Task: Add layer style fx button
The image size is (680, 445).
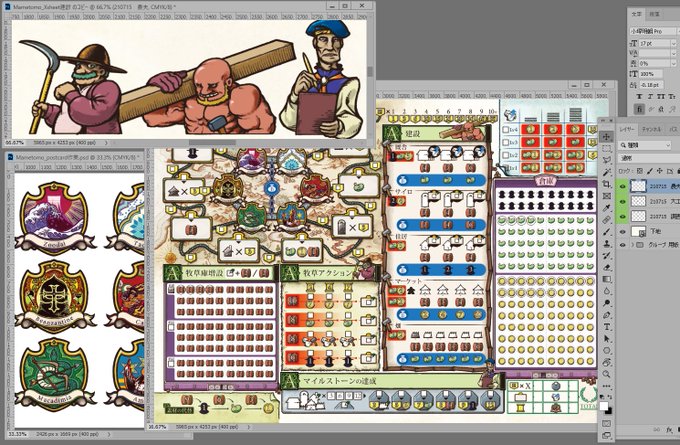Action: point(669,430)
